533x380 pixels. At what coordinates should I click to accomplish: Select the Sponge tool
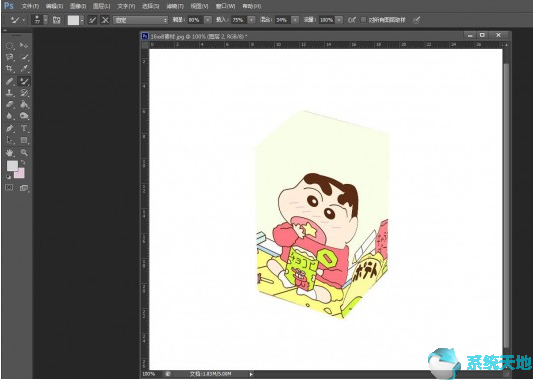24,116
